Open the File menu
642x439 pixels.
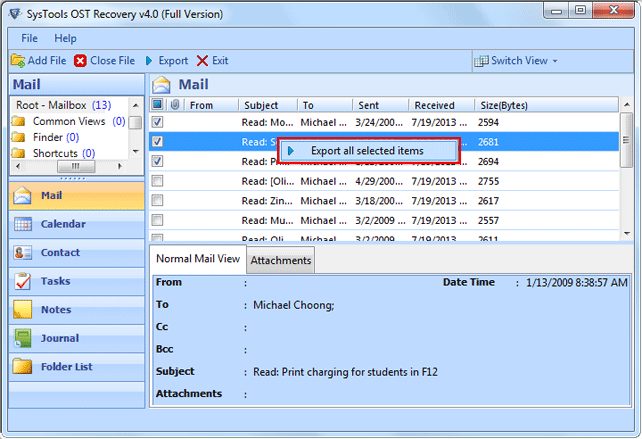tap(29, 38)
